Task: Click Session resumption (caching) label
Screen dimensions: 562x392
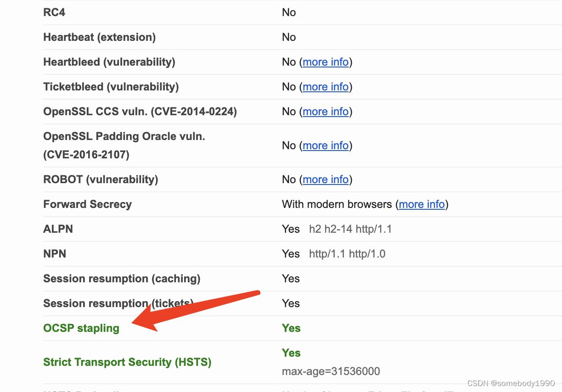Action: (122, 279)
